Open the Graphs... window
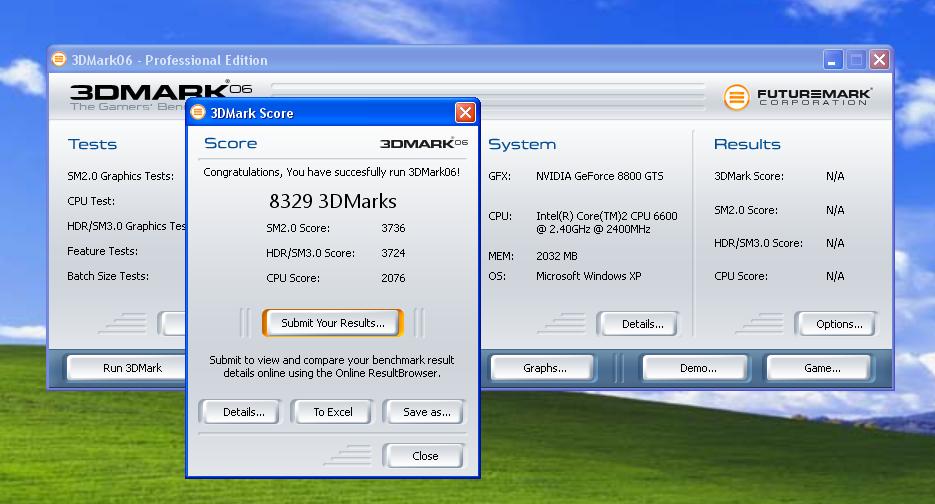 544,368
